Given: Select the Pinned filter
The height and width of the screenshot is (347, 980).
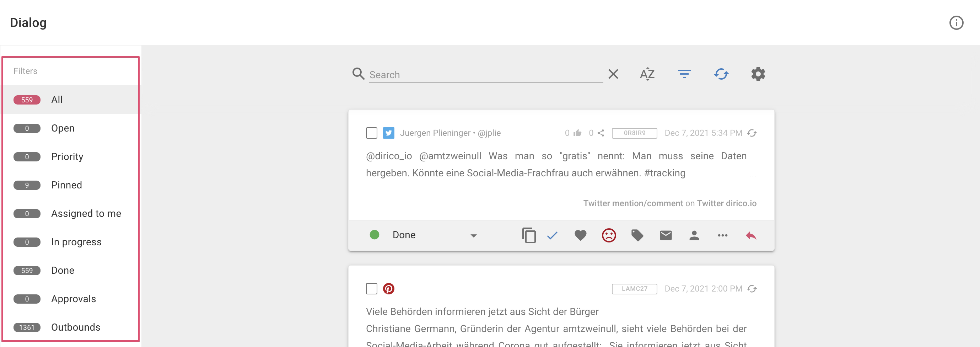Looking at the screenshot, I should 66,185.
